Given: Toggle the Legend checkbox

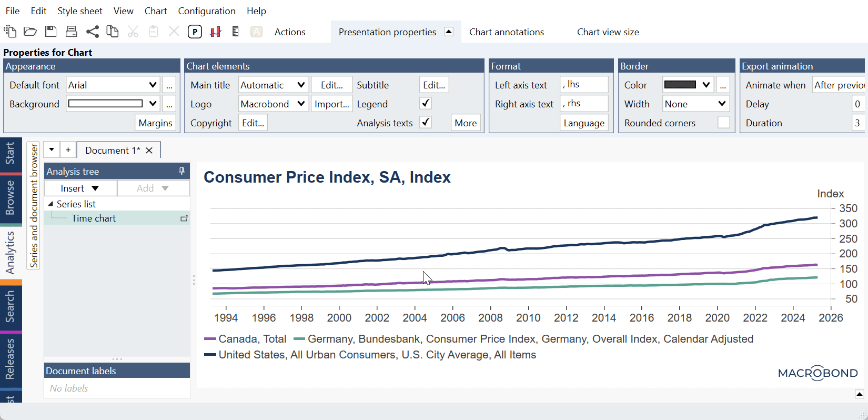Looking at the screenshot, I should [426, 104].
